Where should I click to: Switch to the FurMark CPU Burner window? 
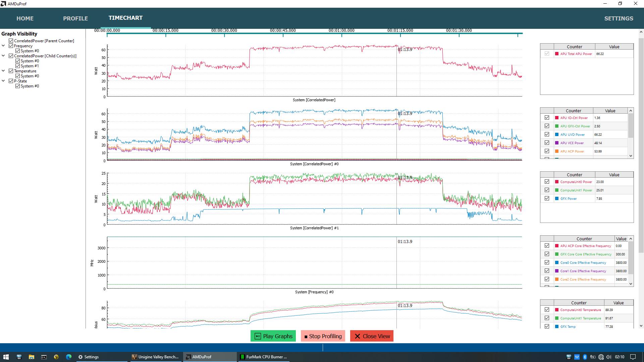click(x=264, y=357)
